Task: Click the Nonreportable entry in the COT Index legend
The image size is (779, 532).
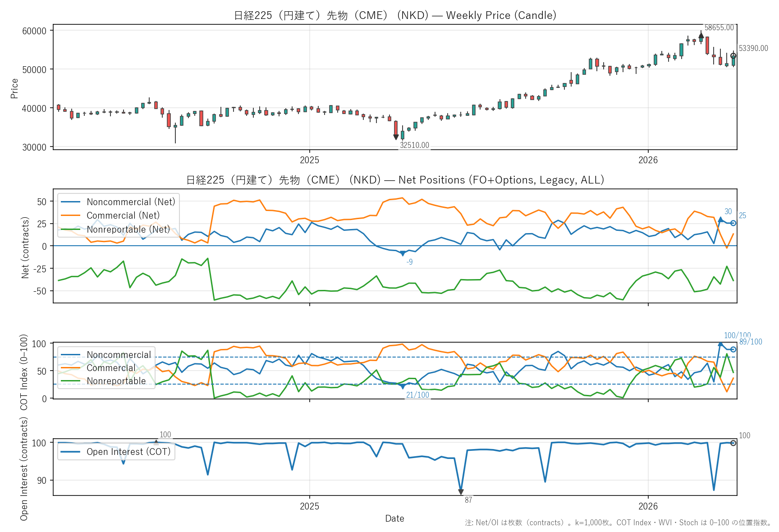Action: (x=116, y=381)
